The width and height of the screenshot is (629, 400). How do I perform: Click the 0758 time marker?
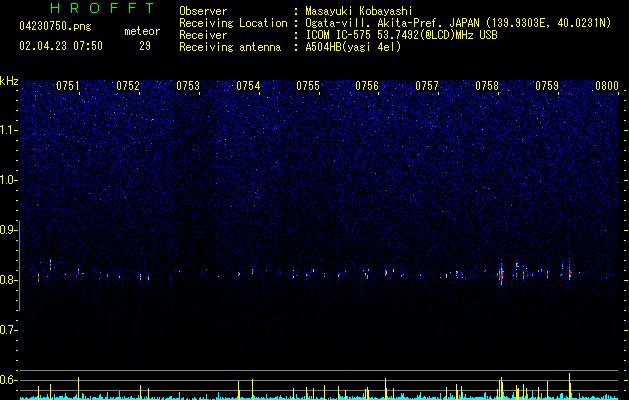tap(487, 86)
